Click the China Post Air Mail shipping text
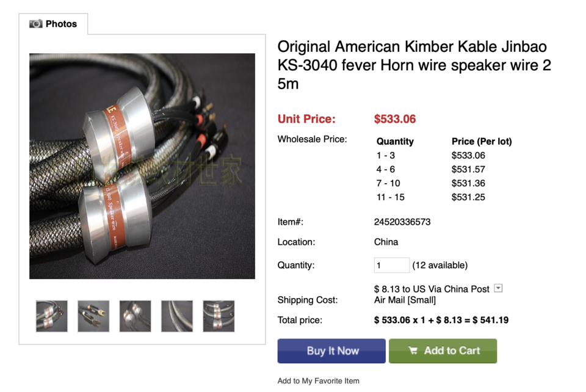Viewport: 586px width, 392px height. (x=432, y=294)
